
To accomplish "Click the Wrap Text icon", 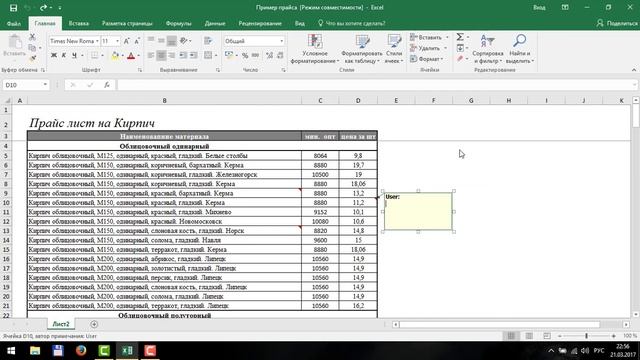I will pyautogui.click(x=208, y=41).
